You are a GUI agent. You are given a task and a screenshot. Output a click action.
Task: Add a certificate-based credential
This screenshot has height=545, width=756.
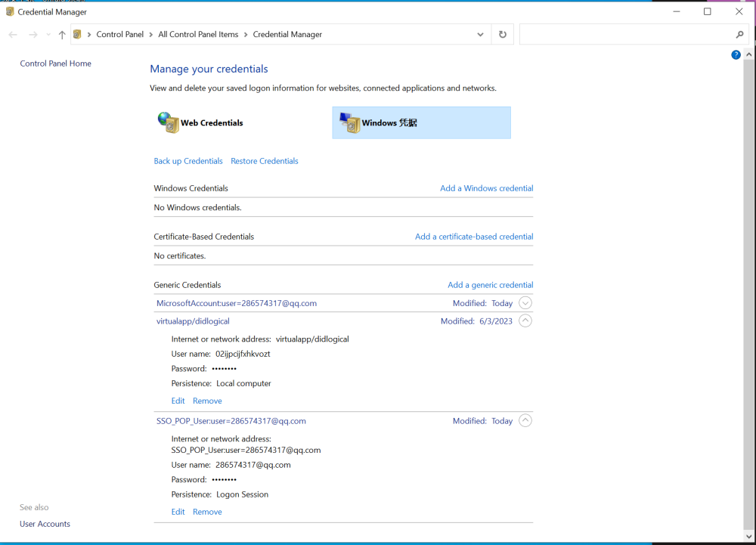point(474,237)
